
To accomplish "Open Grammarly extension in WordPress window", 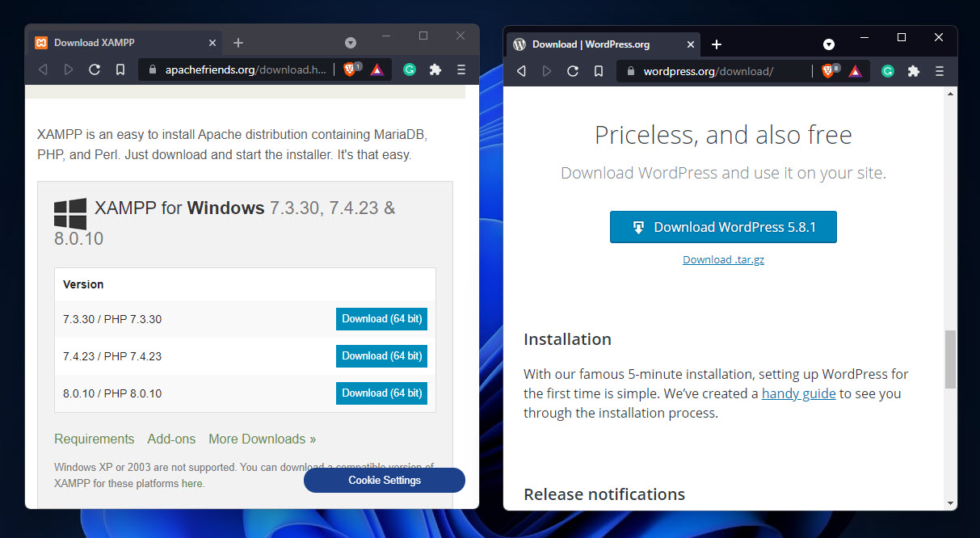I will tap(888, 71).
